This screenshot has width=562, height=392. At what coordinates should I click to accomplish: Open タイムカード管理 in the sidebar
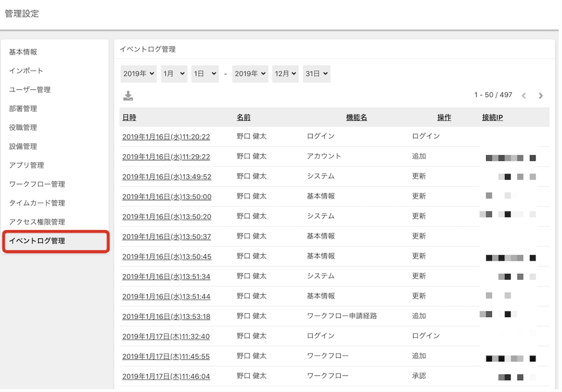(x=37, y=203)
